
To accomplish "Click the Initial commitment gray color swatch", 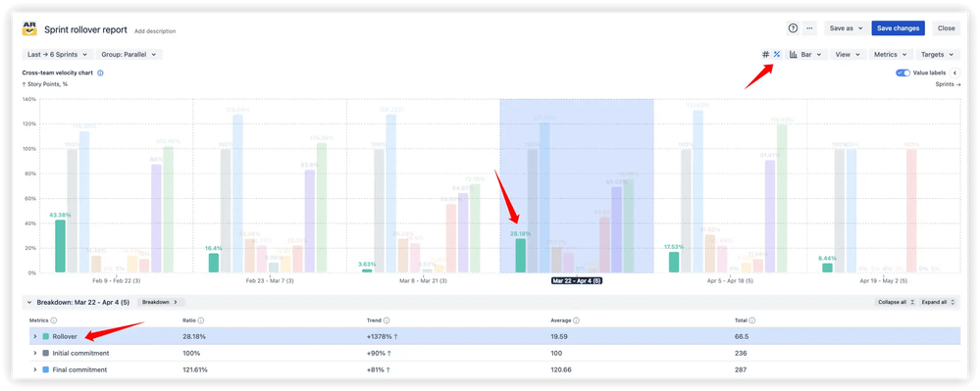I will [46, 353].
